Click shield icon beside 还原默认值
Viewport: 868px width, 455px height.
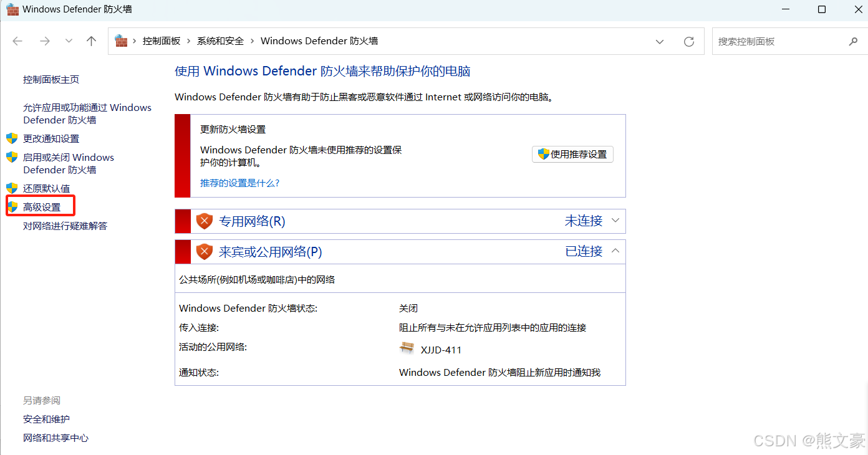12,188
